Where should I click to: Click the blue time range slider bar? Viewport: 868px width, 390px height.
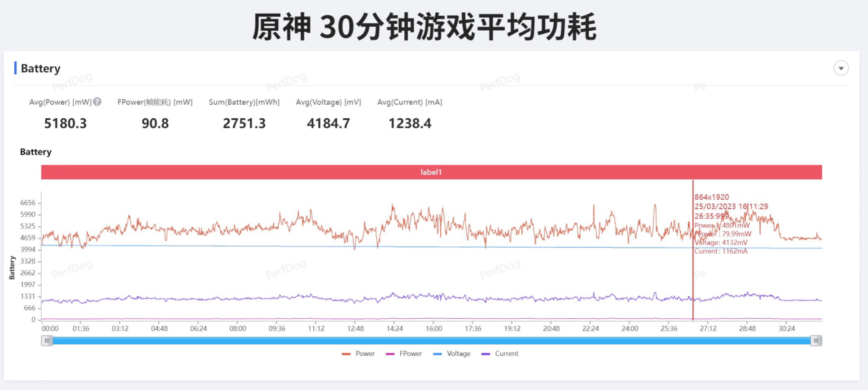click(432, 340)
